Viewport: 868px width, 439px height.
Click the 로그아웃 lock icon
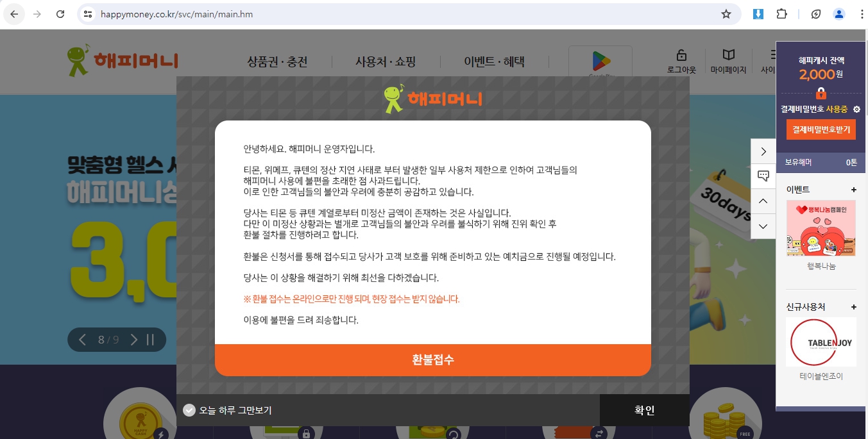click(681, 55)
